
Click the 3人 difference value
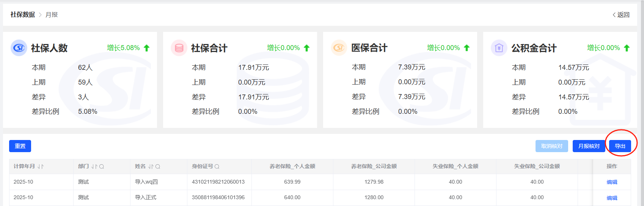pyautogui.click(x=83, y=97)
